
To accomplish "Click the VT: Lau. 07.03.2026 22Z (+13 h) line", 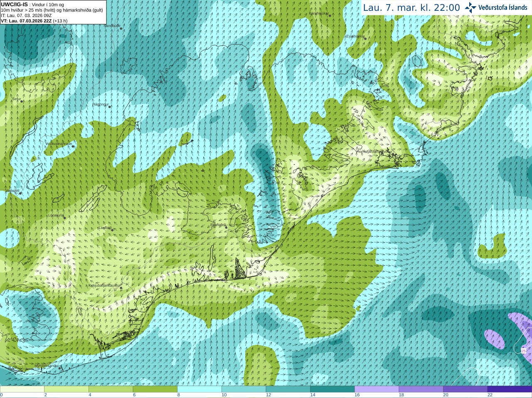I will 34,21.
